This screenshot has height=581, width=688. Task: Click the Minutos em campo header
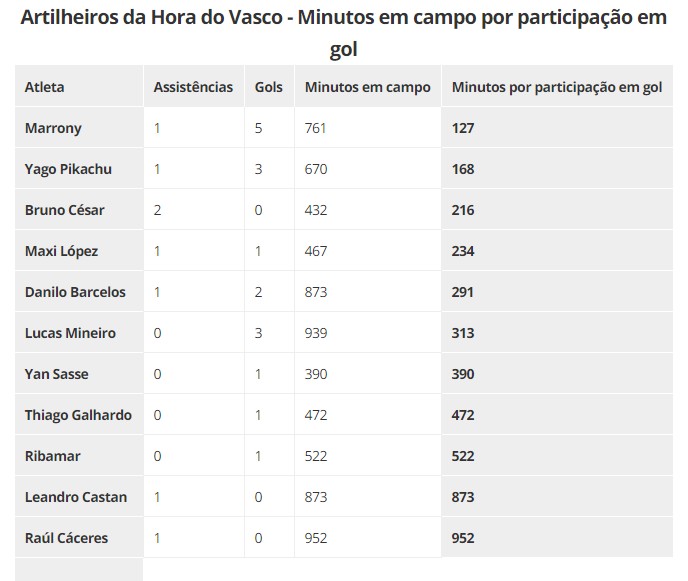pyautogui.click(x=367, y=87)
